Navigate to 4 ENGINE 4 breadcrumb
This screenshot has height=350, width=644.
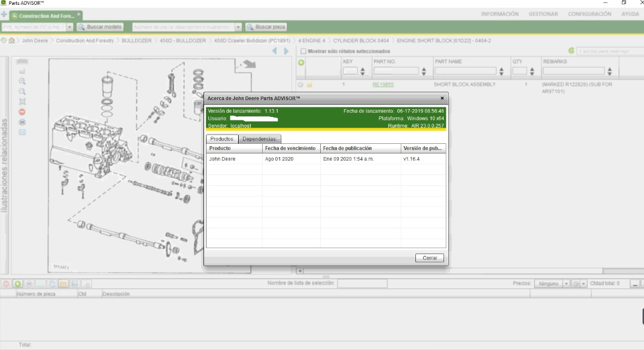click(311, 41)
